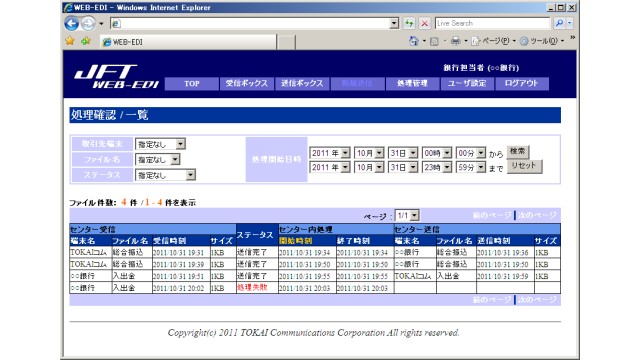This screenshot has height=360, width=640.
Task: Open the end minute 59分 dropdown
Action: coord(471,167)
